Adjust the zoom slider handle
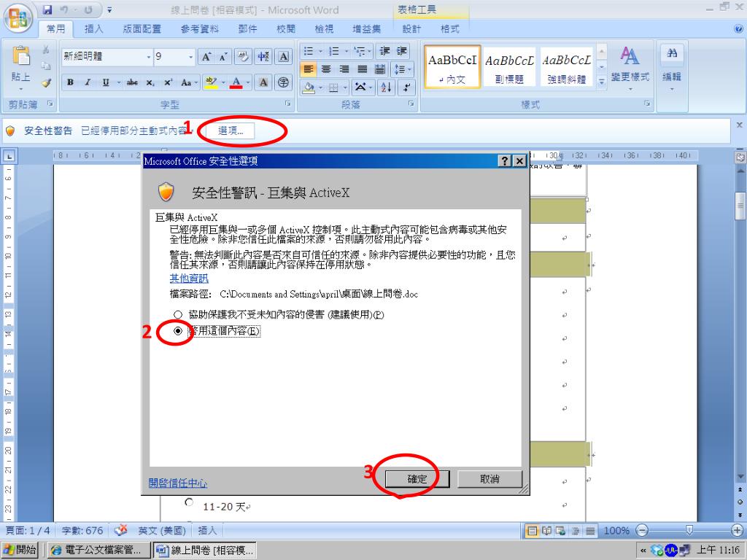747x560 pixels. click(689, 530)
